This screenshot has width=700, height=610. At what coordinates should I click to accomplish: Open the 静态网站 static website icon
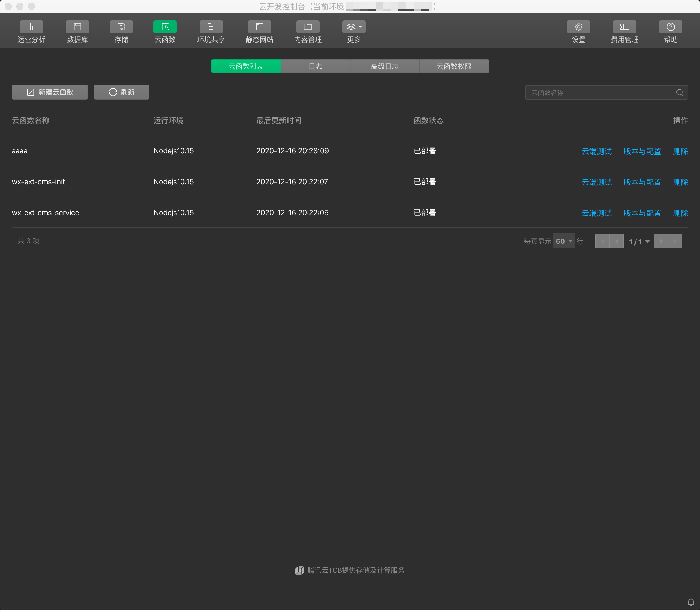click(259, 27)
